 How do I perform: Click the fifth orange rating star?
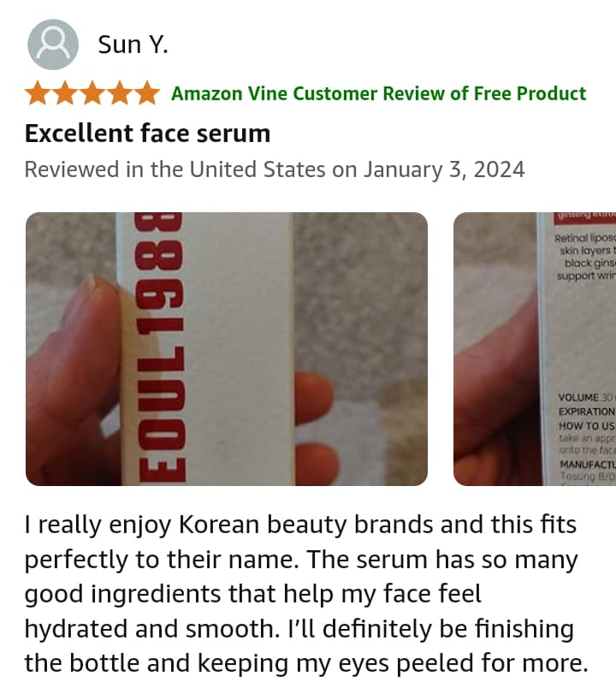click(147, 93)
